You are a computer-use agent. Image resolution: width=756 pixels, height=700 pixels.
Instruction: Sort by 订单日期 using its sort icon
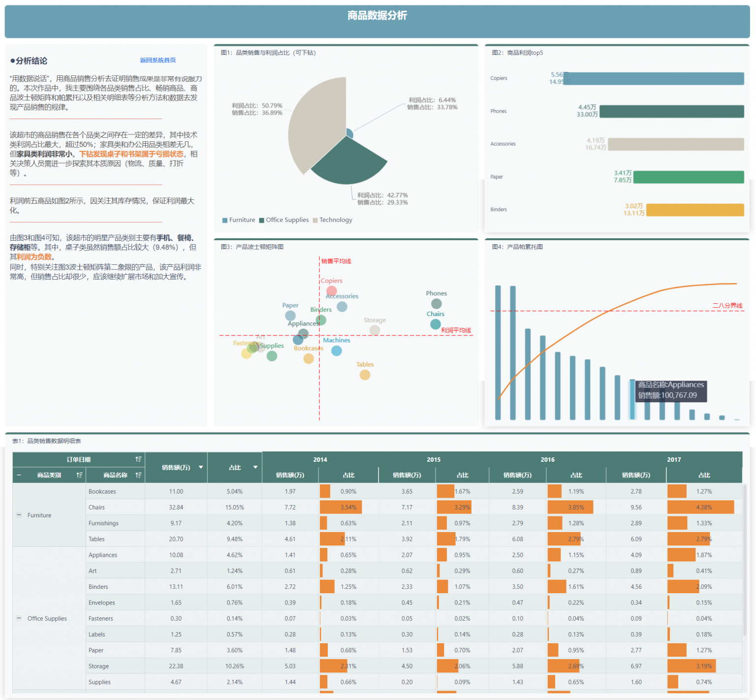point(138,459)
